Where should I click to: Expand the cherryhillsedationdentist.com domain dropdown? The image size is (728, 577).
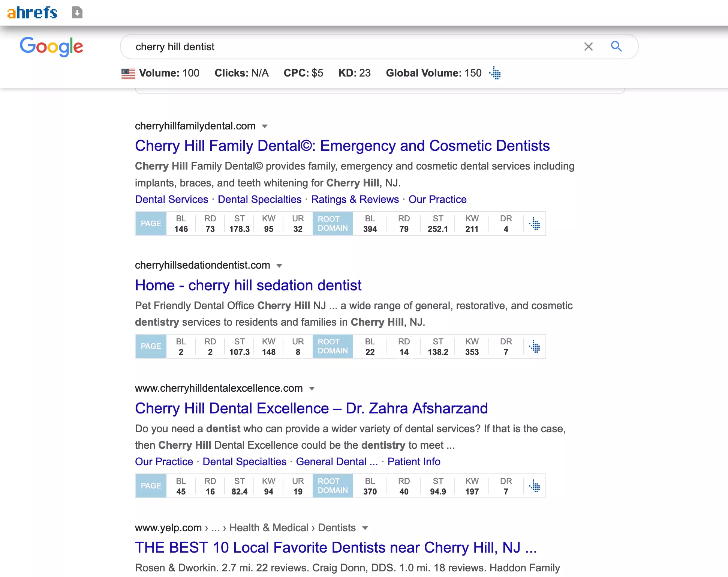tap(279, 266)
